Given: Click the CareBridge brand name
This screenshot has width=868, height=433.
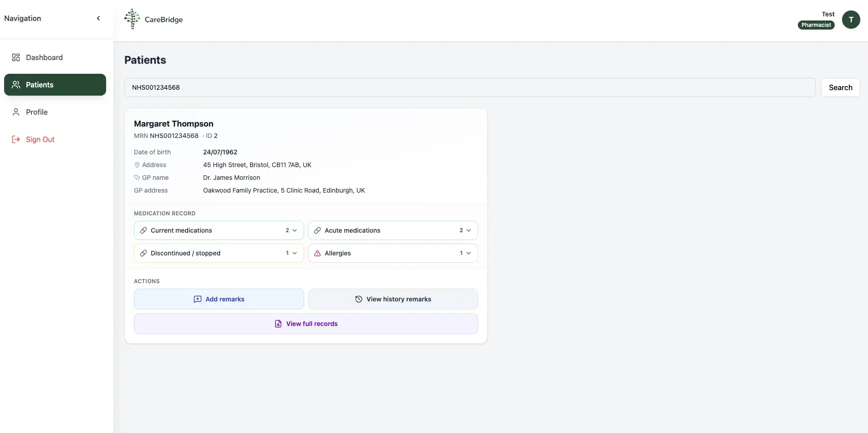Looking at the screenshot, I should click(163, 20).
